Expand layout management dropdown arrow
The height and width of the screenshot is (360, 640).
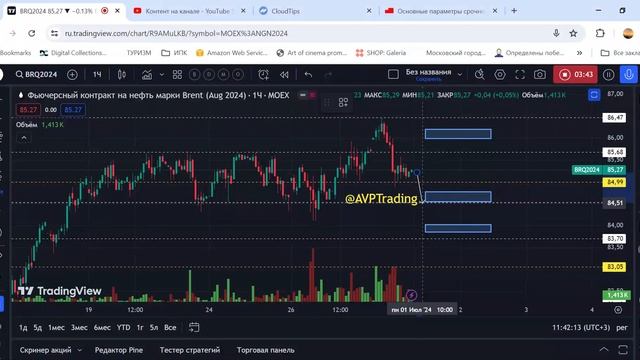(x=460, y=75)
